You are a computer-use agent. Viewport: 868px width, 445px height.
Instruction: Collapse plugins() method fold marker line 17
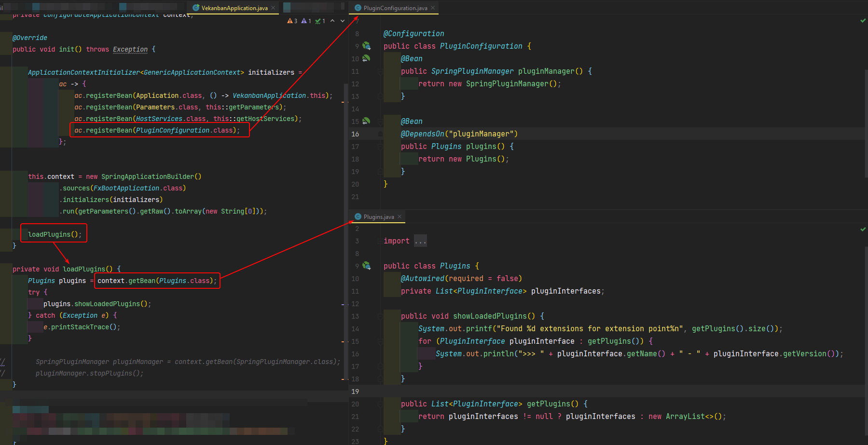380,147
